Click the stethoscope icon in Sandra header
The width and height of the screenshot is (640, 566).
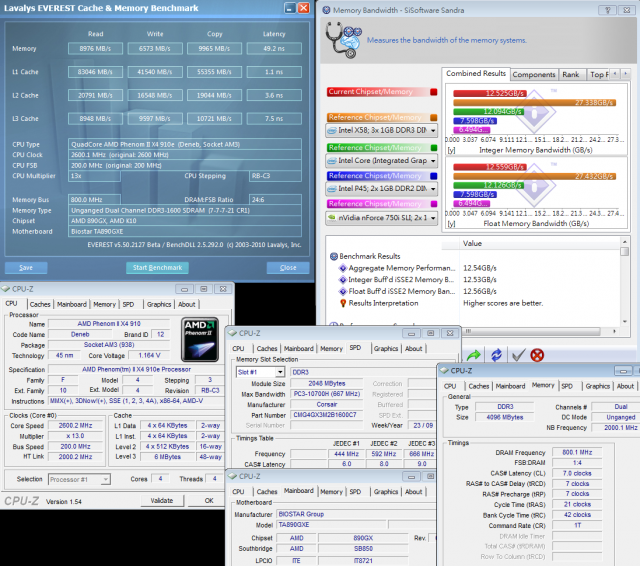click(344, 40)
